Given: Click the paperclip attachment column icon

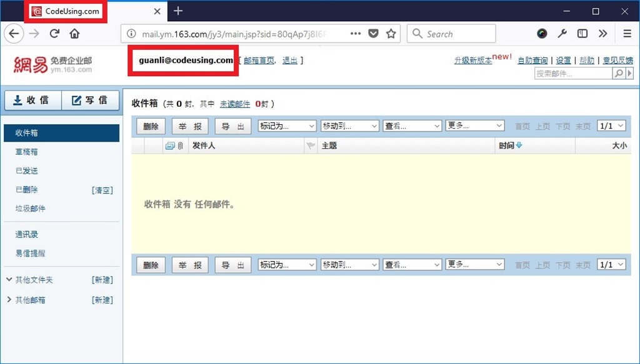Looking at the screenshot, I should (181, 145).
